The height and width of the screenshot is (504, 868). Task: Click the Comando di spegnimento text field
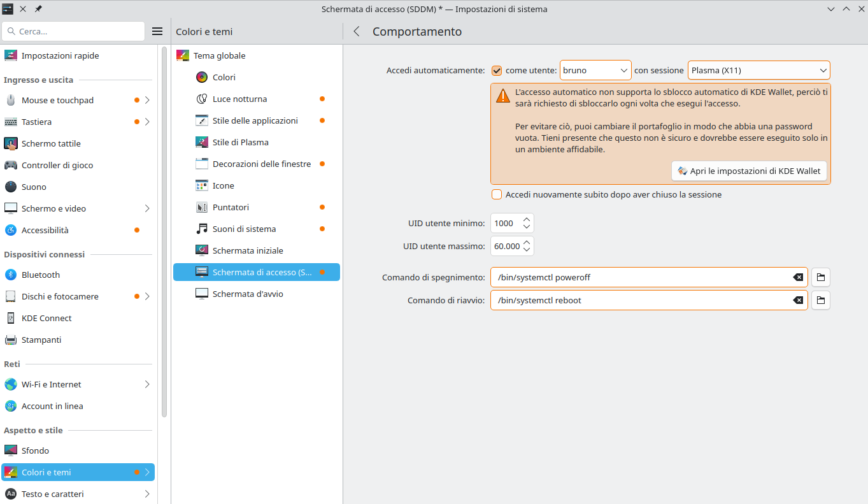click(x=649, y=277)
